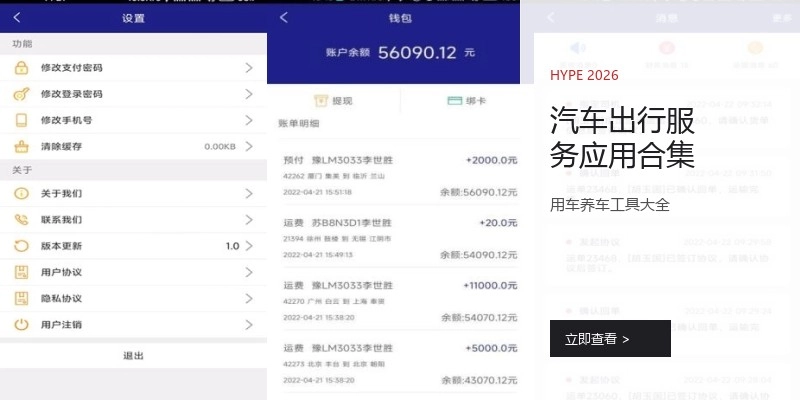
Task: Click the HYPE 2026 label
Action: click(x=584, y=76)
